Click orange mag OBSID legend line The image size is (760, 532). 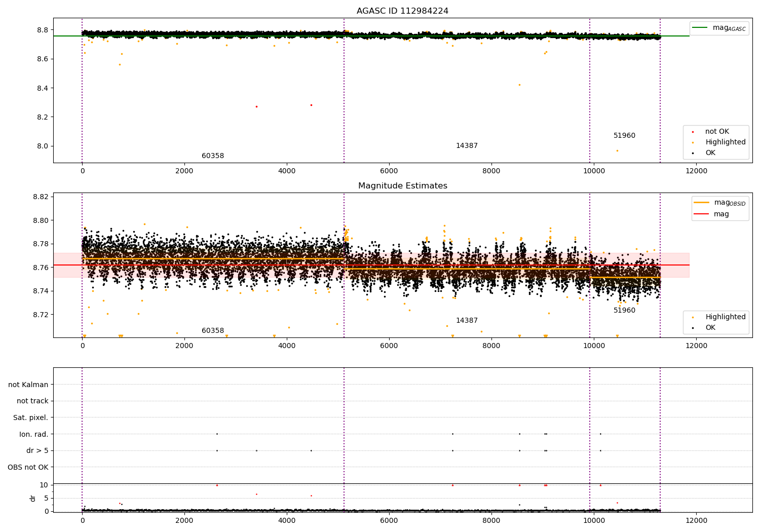(702, 203)
